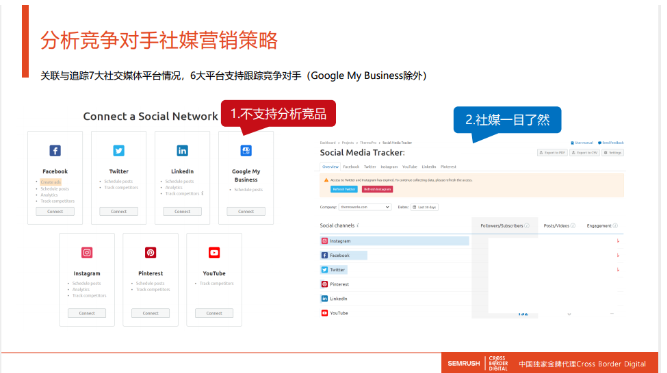Click the highlighted 'Create ads' item under Facebook
This screenshot has width=667, height=373.
tap(51, 182)
